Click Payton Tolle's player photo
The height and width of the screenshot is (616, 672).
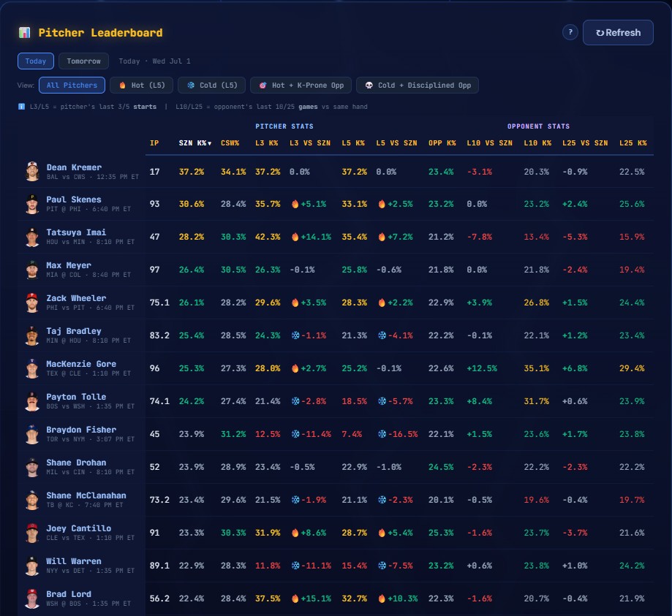click(32, 401)
